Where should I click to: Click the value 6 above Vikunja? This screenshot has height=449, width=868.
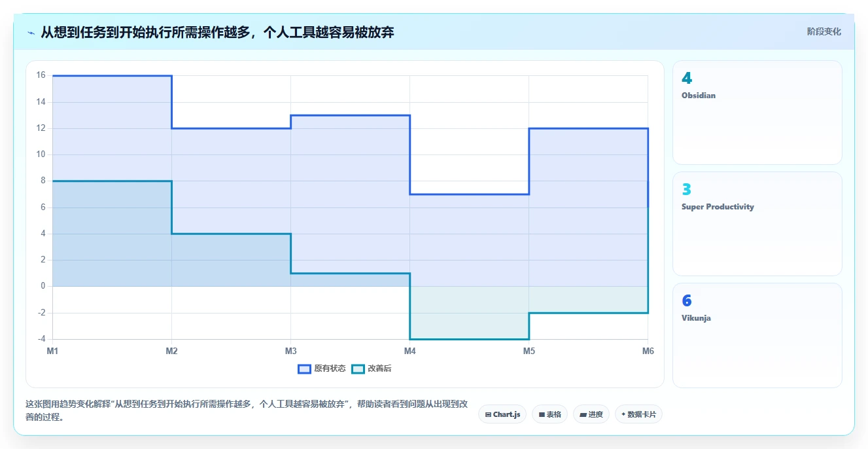coord(686,301)
